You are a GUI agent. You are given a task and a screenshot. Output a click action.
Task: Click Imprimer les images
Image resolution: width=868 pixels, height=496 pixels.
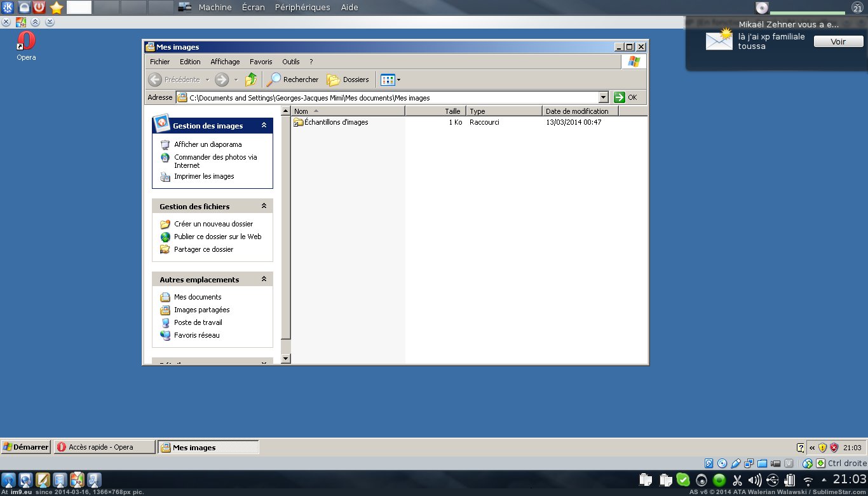coord(203,176)
